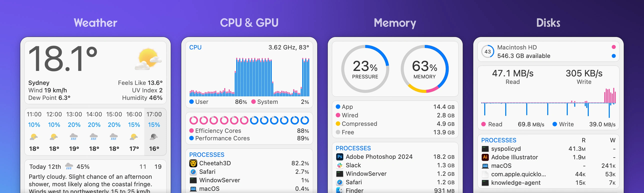Click the rain shower icon under the 13:00 forecast
The height and width of the screenshot is (193, 644).
tap(74, 137)
